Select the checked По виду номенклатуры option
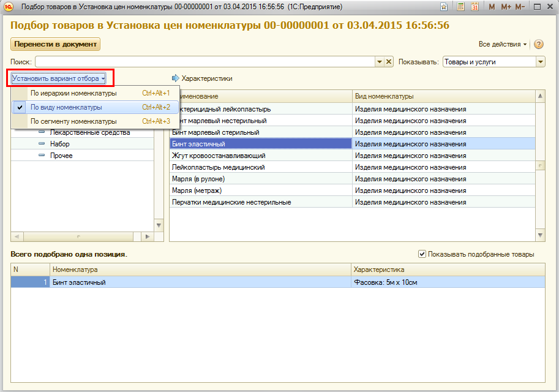Screen dimensions: 559x392 point(66,107)
